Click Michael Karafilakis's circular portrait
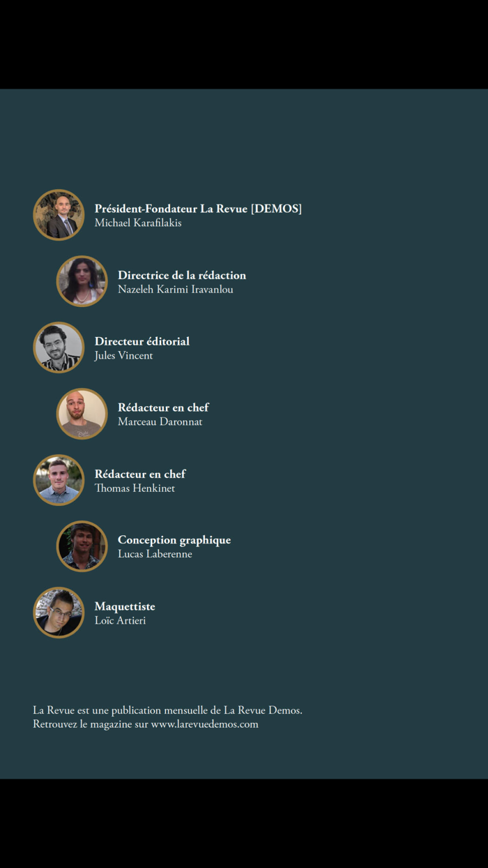The image size is (488, 868). pos(59,215)
